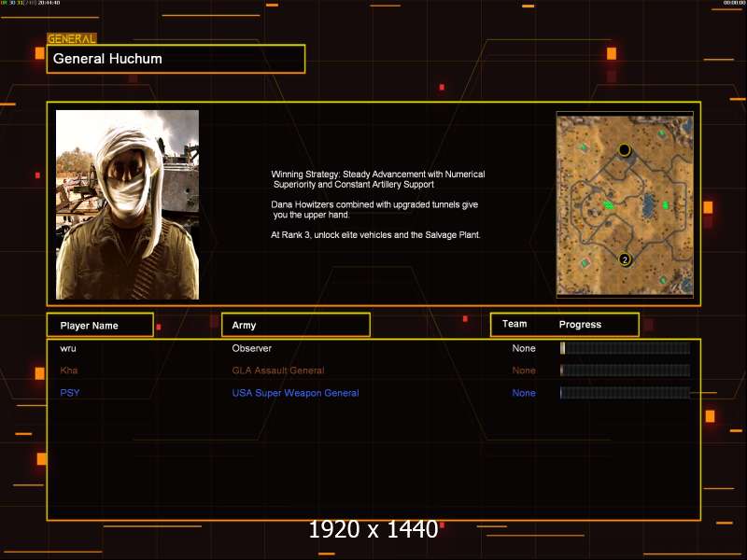Image resolution: width=747 pixels, height=560 pixels.
Task: Click the 00:00:00 timer at top right
Action: 734,3
